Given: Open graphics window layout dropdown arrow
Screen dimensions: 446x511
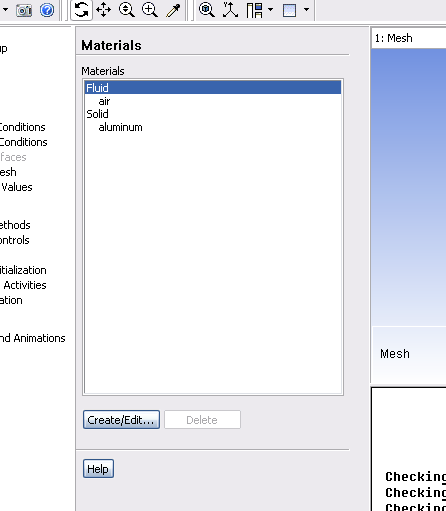Looking at the screenshot, I should [x=306, y=10].
